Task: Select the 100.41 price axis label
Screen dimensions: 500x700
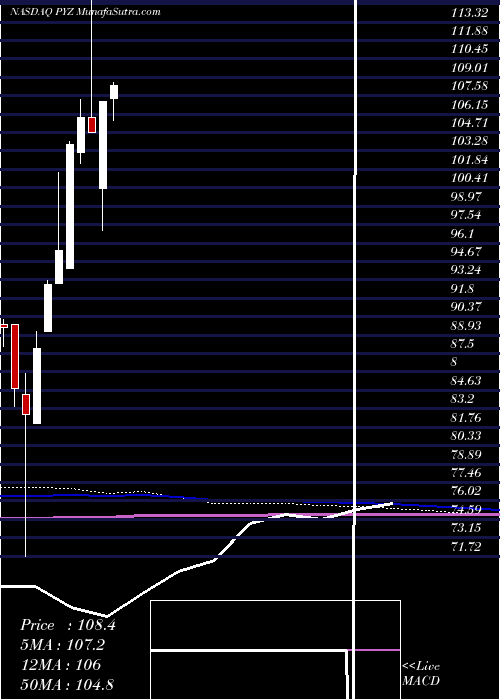Action: tap(470, 178)
